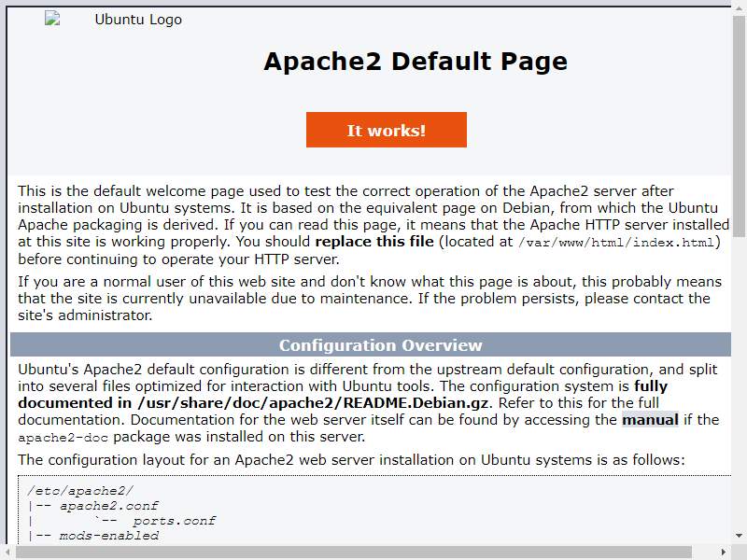The height and width of the screenshot is (560, 747).
Task: Click the apache2.conf line in tree
Action: [x=108, y=506]
